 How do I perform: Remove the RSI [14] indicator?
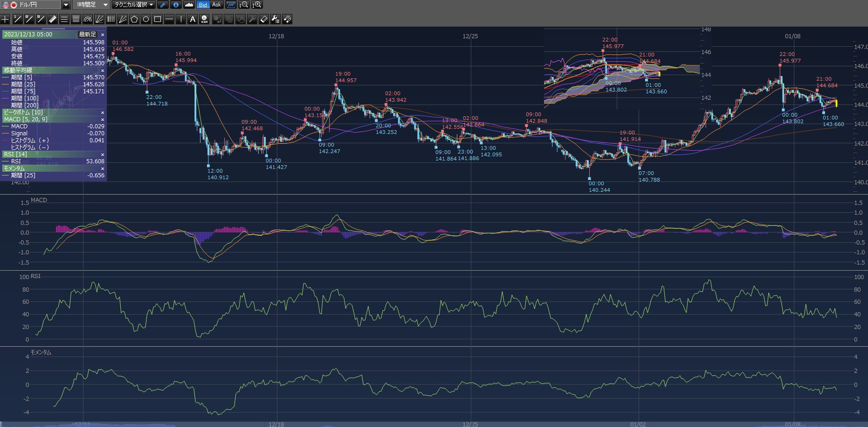(103, 154)
